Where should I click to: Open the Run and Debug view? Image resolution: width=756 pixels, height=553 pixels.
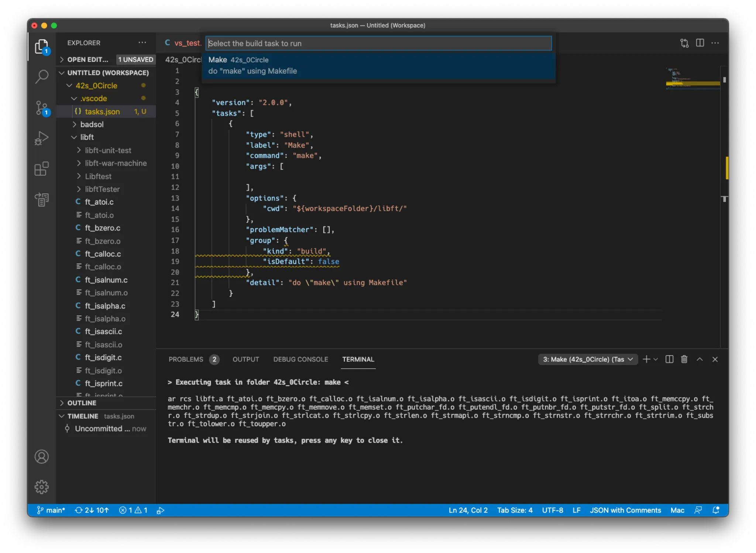point(41,138)
